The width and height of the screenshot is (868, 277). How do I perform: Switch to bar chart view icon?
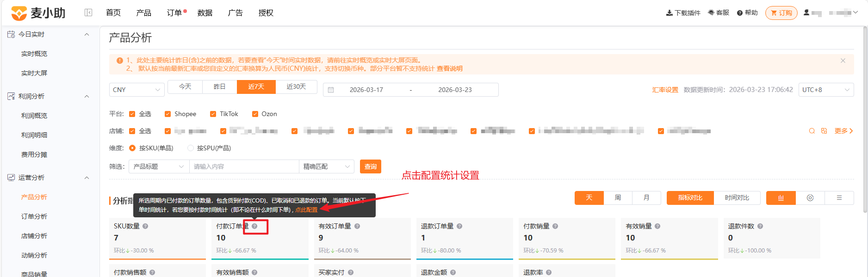tap(781, 198)
